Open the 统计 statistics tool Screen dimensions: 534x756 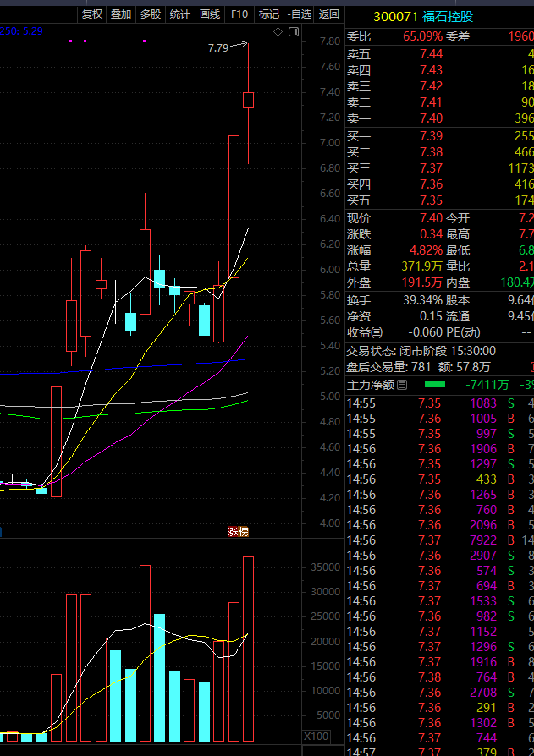pyautogui.click(x=180, y=14)
